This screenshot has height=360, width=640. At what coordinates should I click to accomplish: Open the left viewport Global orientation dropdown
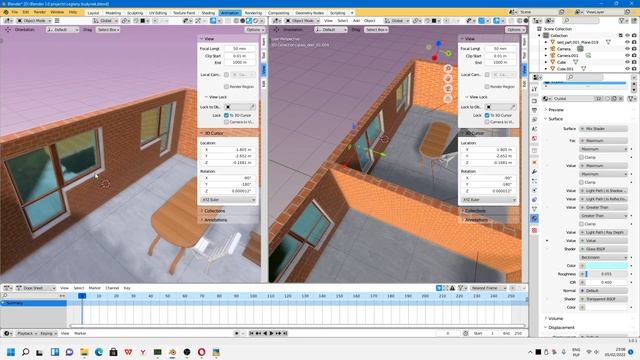click(x=104, y=20)
